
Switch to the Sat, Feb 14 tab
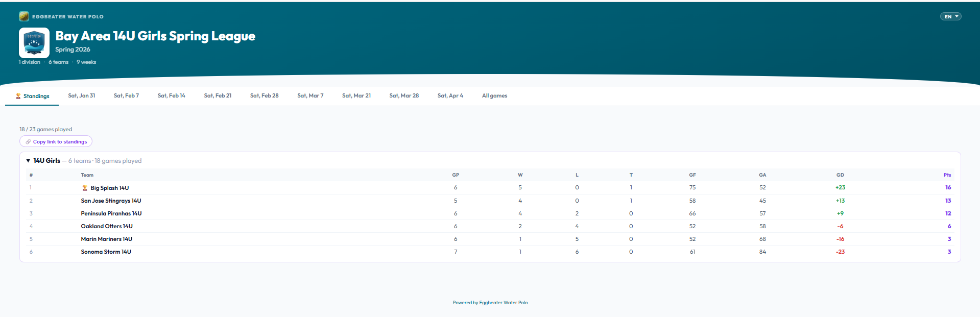[171, 95]
